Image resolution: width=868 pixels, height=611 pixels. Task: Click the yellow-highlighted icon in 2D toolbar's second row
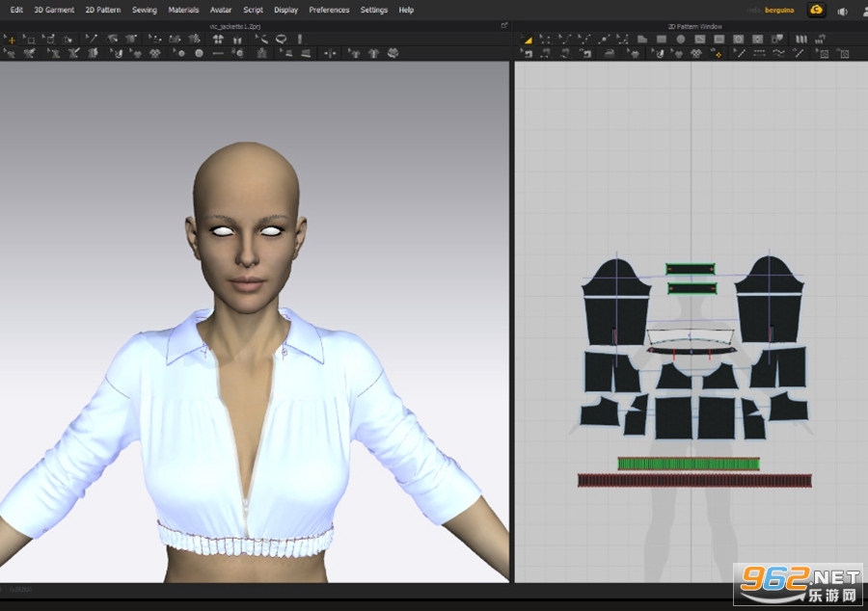718,54
